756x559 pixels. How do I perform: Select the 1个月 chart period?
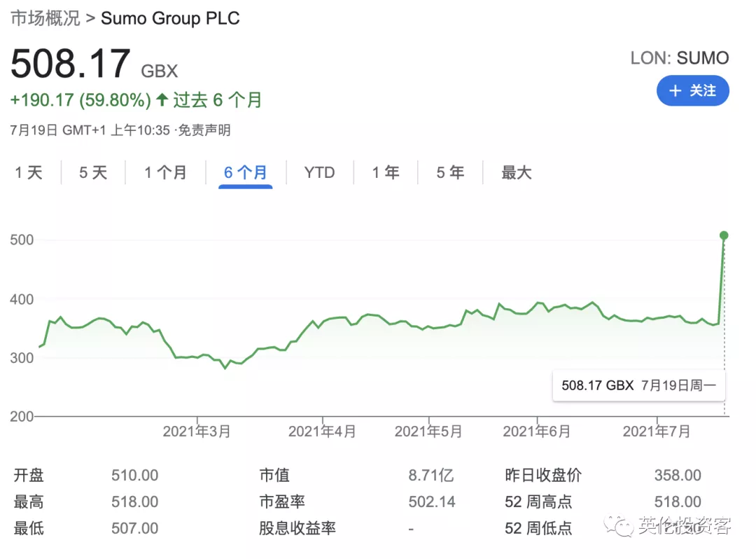166,172
